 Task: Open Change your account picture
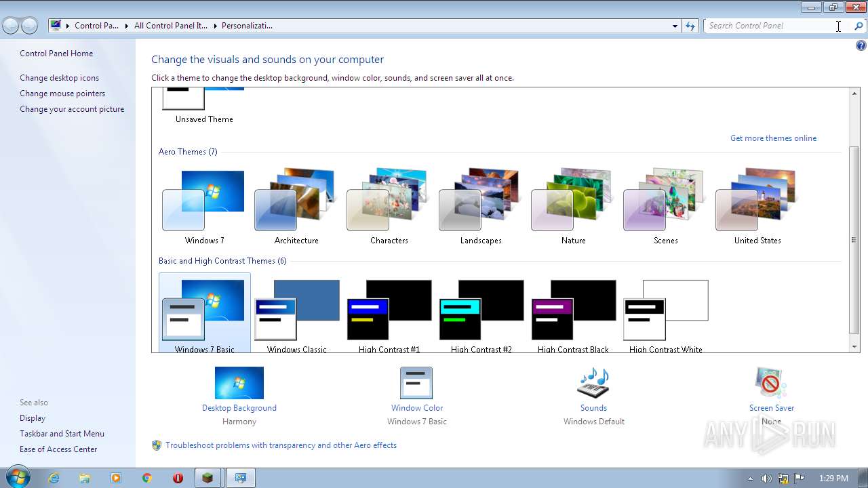(x=72, y=109)
